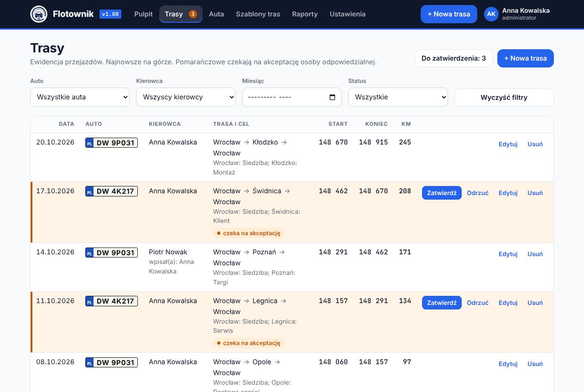Viewport: 584px width, 392px height.
Task: Click license plate DW 9P031 on 20.10.2026 row
Action: 111,143
